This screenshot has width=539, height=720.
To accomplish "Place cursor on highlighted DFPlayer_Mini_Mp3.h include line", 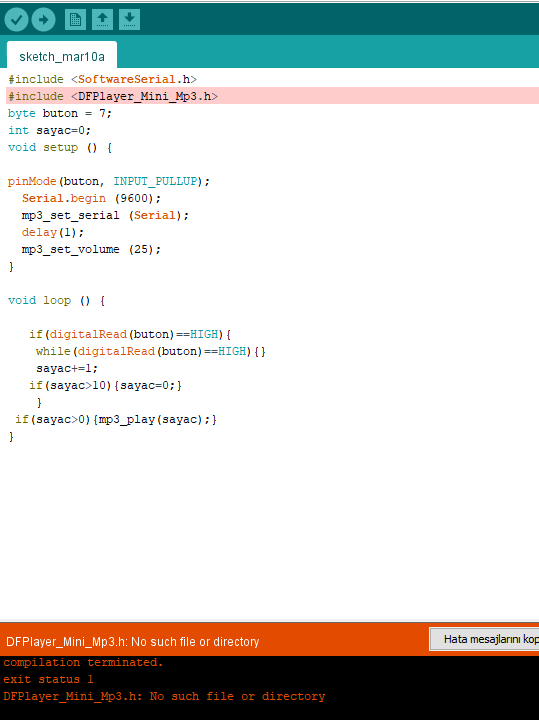I will 273,96.
